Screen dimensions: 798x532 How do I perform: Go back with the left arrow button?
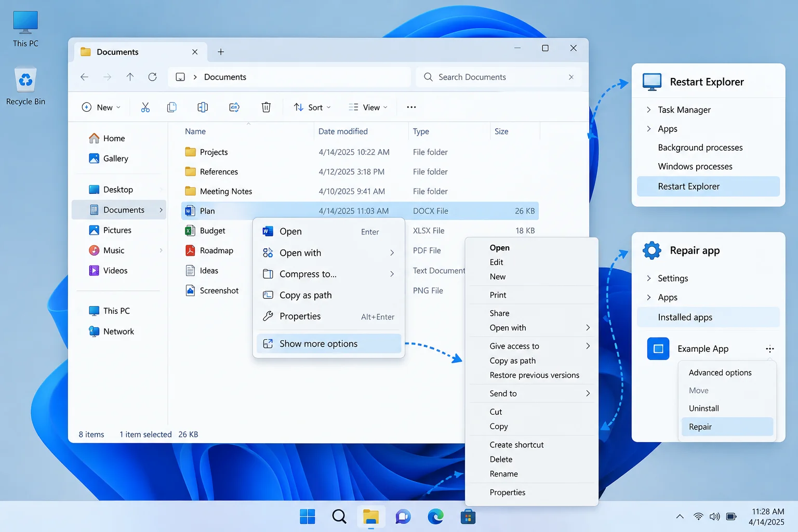(84, 77)
